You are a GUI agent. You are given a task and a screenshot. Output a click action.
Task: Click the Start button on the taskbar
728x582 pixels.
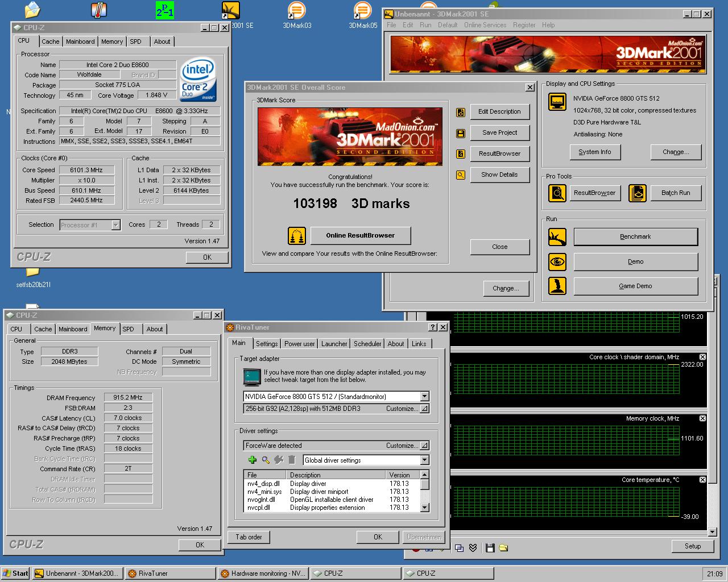tap(15, 573)
